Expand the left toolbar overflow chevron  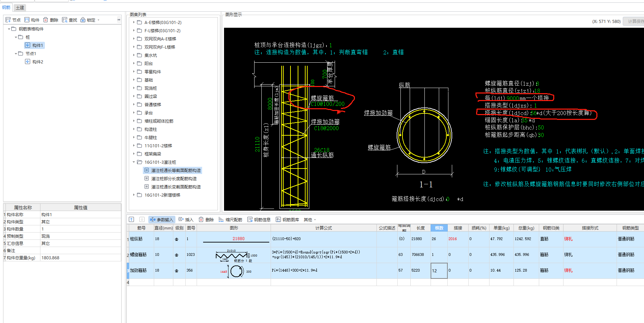(x=119, y=20)
